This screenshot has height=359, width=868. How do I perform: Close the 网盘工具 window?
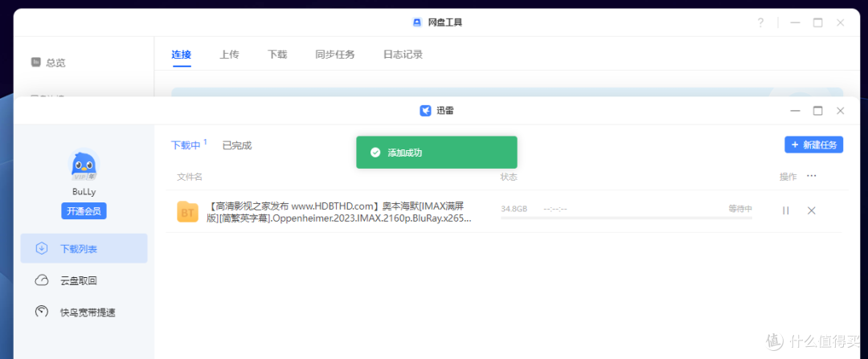click(841, 22)
